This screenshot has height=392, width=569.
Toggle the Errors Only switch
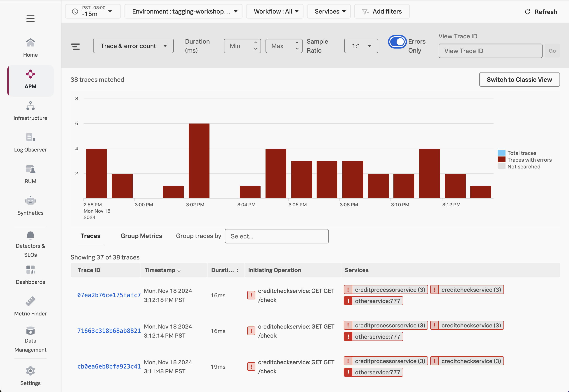[397, 42]
